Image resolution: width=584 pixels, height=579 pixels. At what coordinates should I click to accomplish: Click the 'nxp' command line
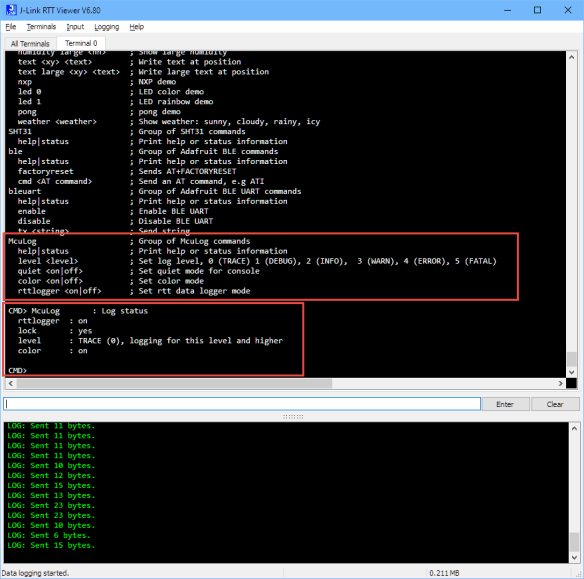tap(97, 82)
